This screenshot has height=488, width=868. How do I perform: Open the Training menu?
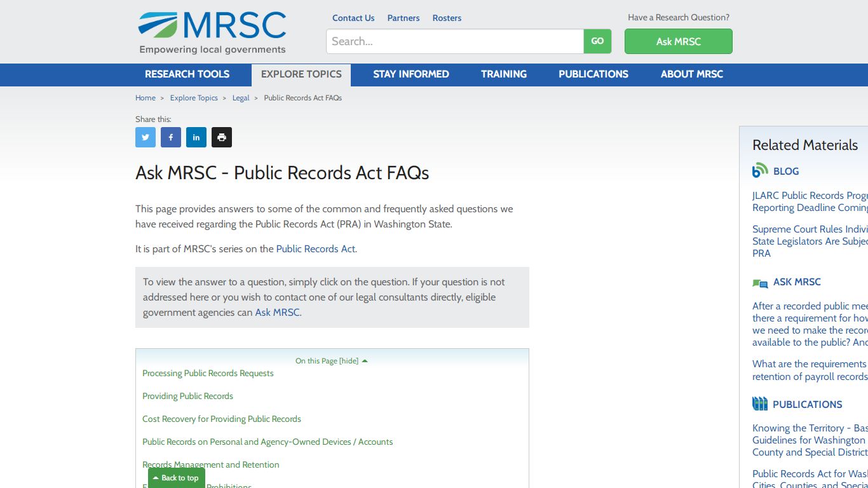pos(504,74)
